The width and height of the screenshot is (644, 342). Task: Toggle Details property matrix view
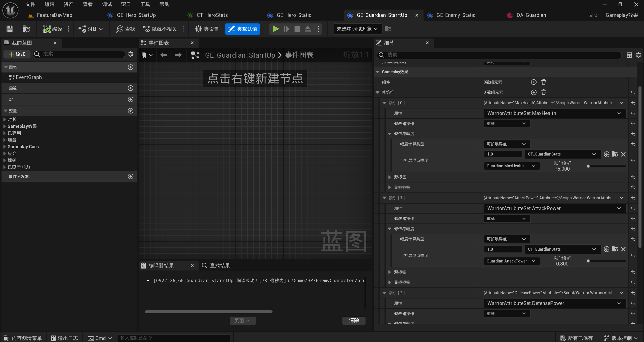tap(629, 55)
